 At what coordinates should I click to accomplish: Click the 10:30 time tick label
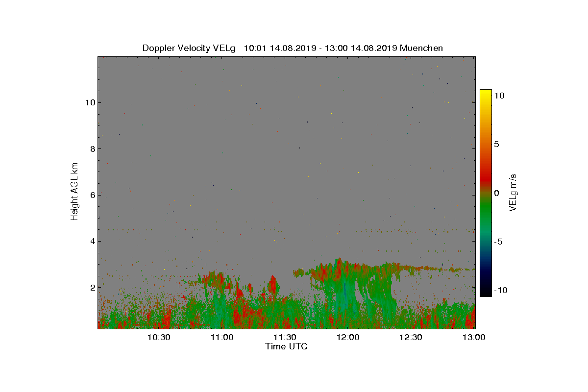[158, 337]
